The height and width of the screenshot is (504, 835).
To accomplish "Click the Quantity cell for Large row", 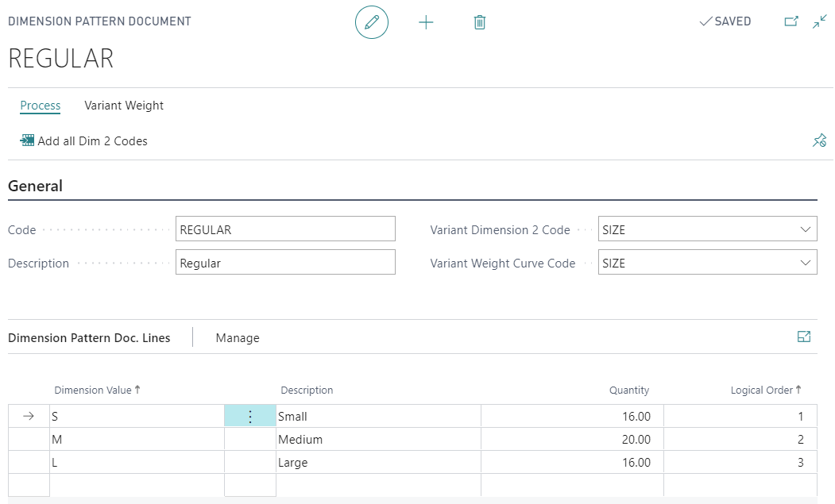I will [x=572, y=463].
